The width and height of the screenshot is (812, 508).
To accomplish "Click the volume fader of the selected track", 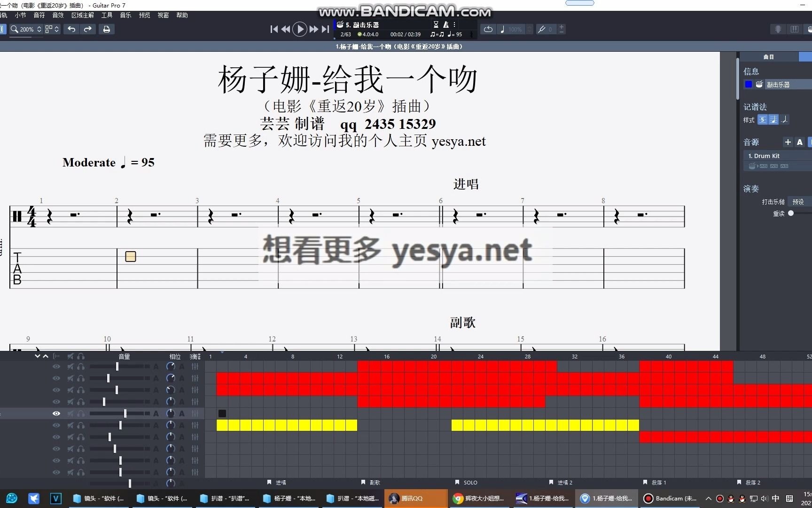I will tap(125, 413).
